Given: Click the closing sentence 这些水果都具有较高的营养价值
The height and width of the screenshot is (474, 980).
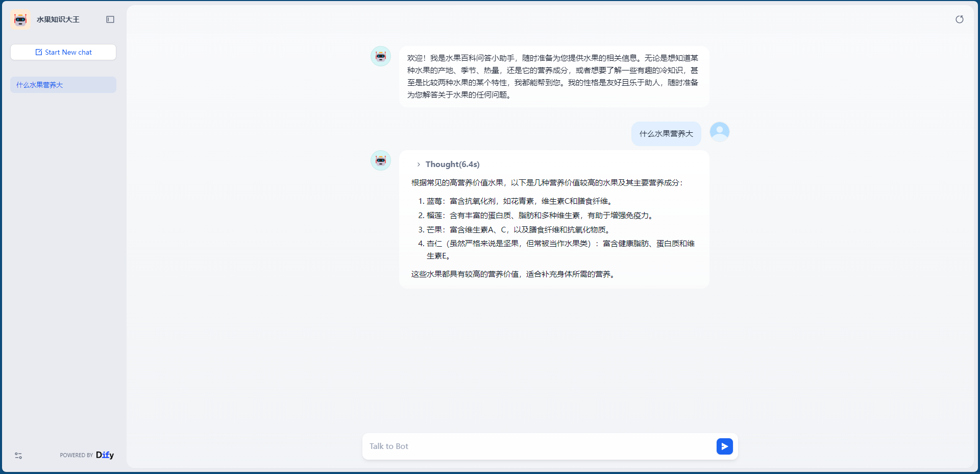Looking at the screenshot, I should pos(514,274).
